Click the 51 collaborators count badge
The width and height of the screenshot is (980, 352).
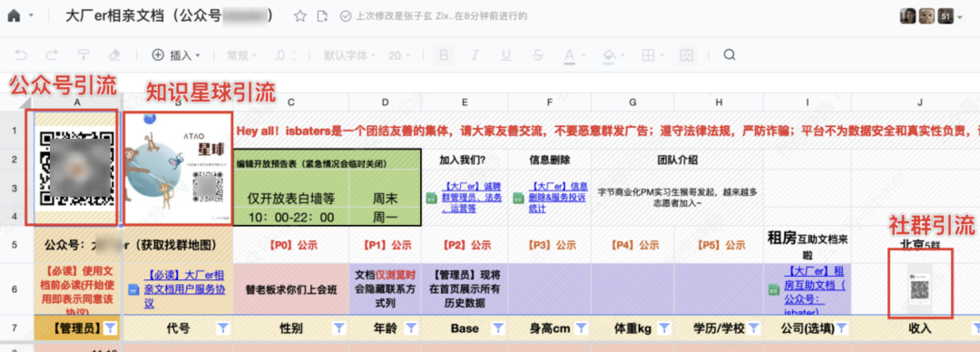coord(946,17)
